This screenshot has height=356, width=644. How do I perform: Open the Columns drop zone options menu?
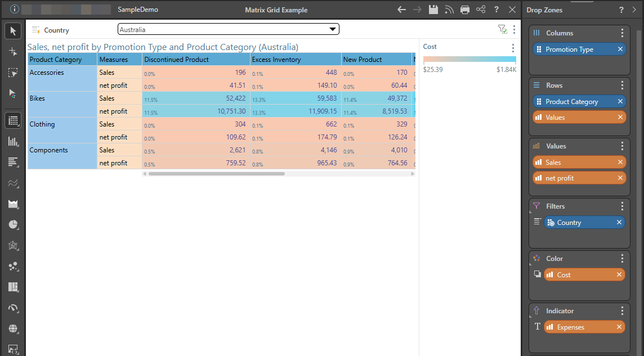[x=622, y=33]
